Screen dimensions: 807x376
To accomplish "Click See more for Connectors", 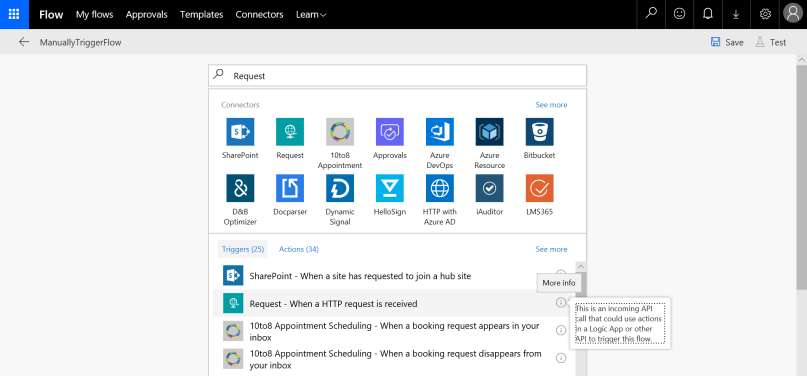I will (551, 104).
